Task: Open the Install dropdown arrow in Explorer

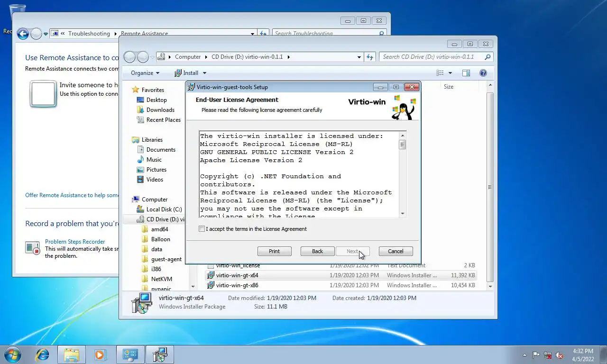Action: 205,73
